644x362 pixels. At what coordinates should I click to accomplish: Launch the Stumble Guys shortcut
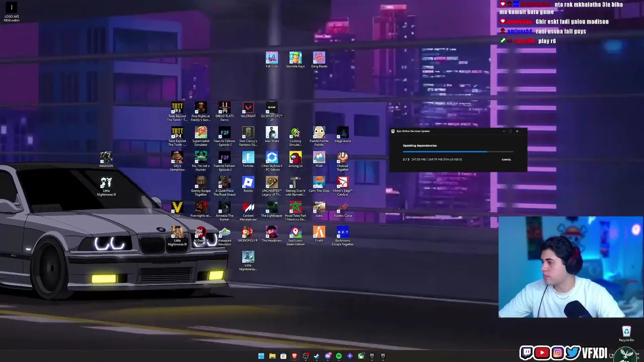[295, 59]
